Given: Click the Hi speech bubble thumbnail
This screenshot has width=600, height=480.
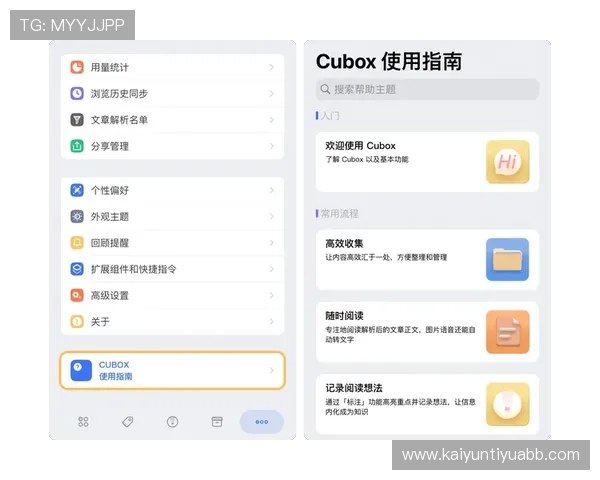Looking at the screenshot, I should [x=508, y=162].
